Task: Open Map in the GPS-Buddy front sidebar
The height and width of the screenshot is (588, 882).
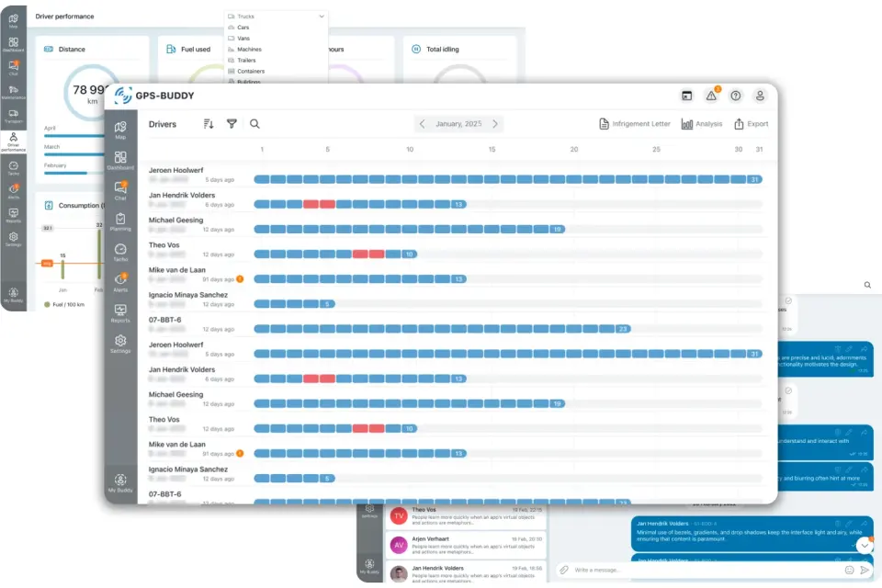Action: click(x=120, y=130)
